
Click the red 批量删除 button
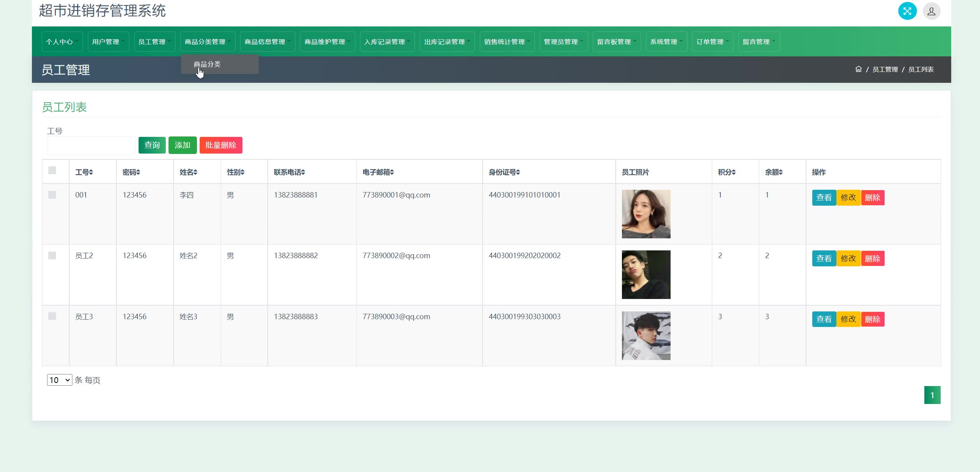221,145
